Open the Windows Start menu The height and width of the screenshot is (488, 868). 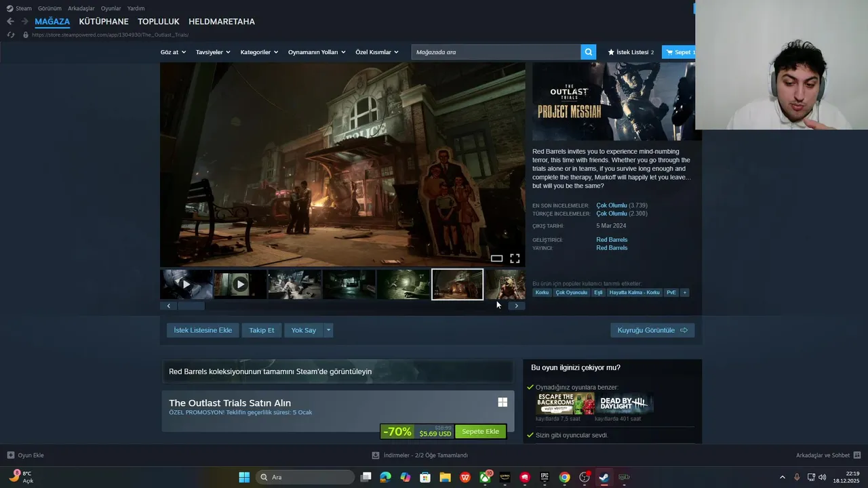pos(244,477)
